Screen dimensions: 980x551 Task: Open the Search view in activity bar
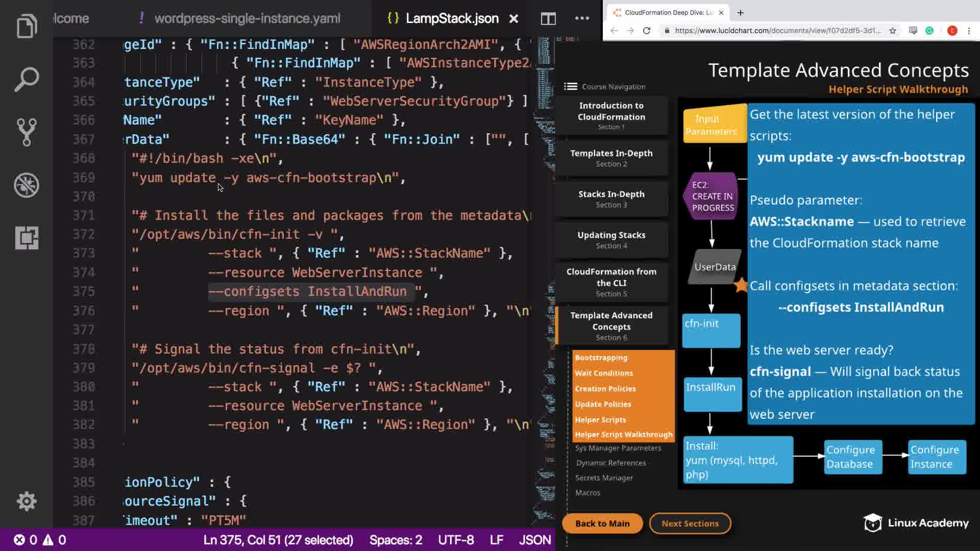coord(27,80)
